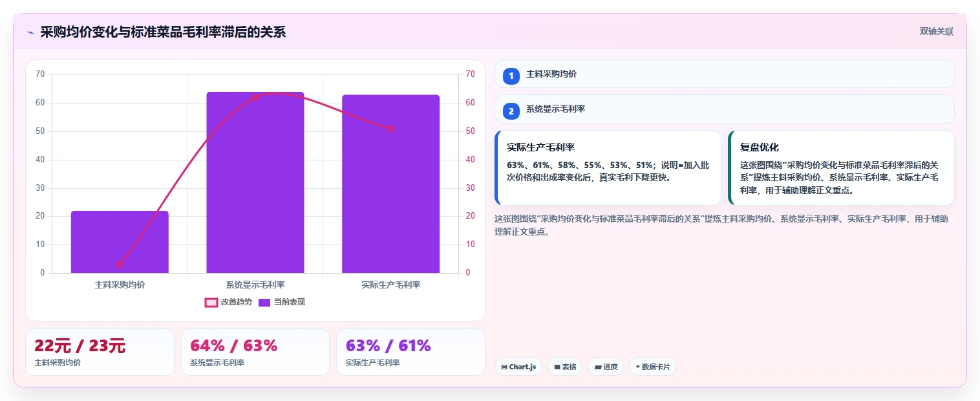The width and height of the screenshot is (980, 401).
Task: Click the 数据卡片 tag
Action: point(653,367)
